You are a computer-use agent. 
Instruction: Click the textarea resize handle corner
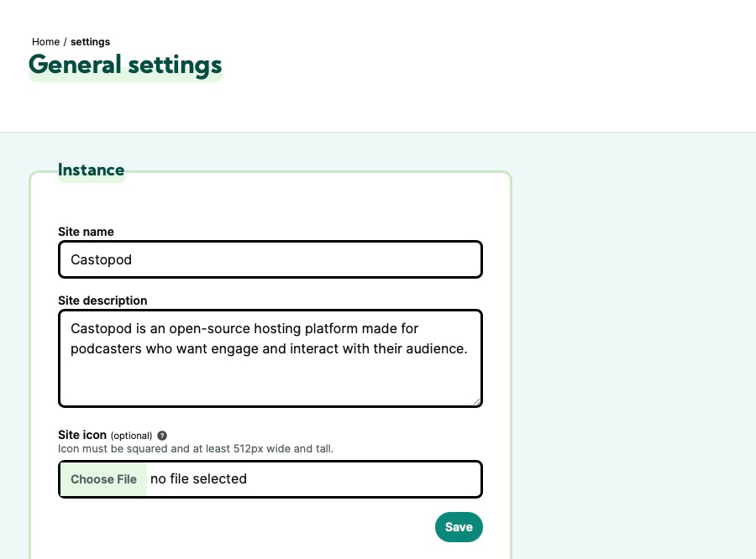pos(478,402)
